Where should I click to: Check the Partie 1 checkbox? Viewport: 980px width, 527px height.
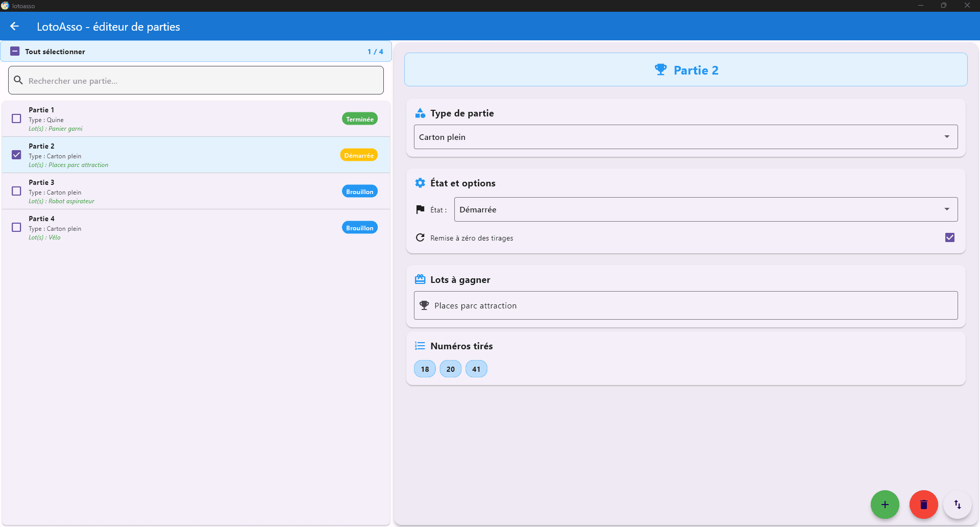point(16,118)
